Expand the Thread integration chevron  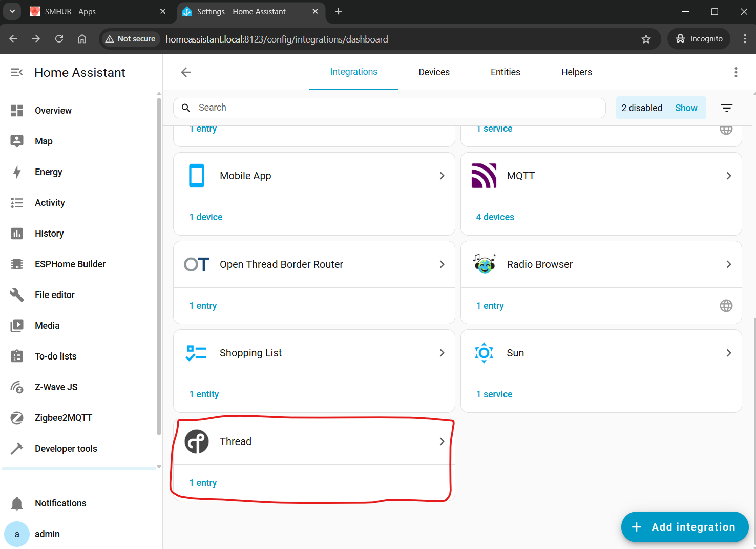[442, 441]
